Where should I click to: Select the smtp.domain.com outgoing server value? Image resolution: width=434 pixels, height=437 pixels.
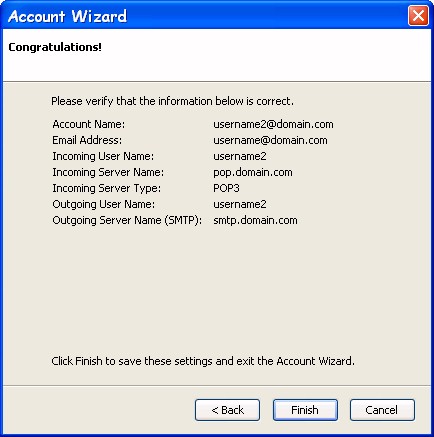pos(255,220)
